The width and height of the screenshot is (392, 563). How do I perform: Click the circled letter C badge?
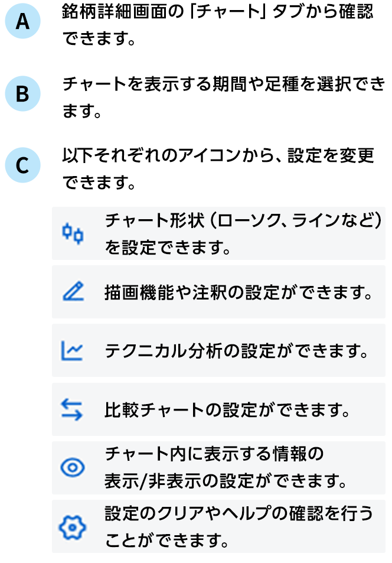[x=22, y=166]
